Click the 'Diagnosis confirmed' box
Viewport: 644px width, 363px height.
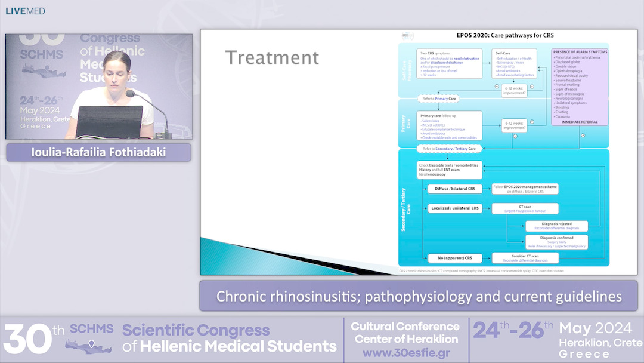(556, 242)
